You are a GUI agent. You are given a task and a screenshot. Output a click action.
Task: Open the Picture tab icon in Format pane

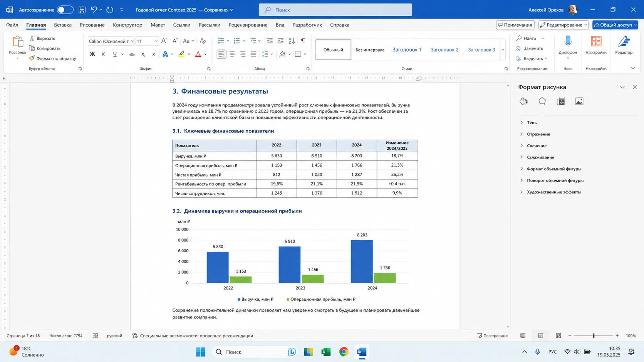click(x=579, y=101)
